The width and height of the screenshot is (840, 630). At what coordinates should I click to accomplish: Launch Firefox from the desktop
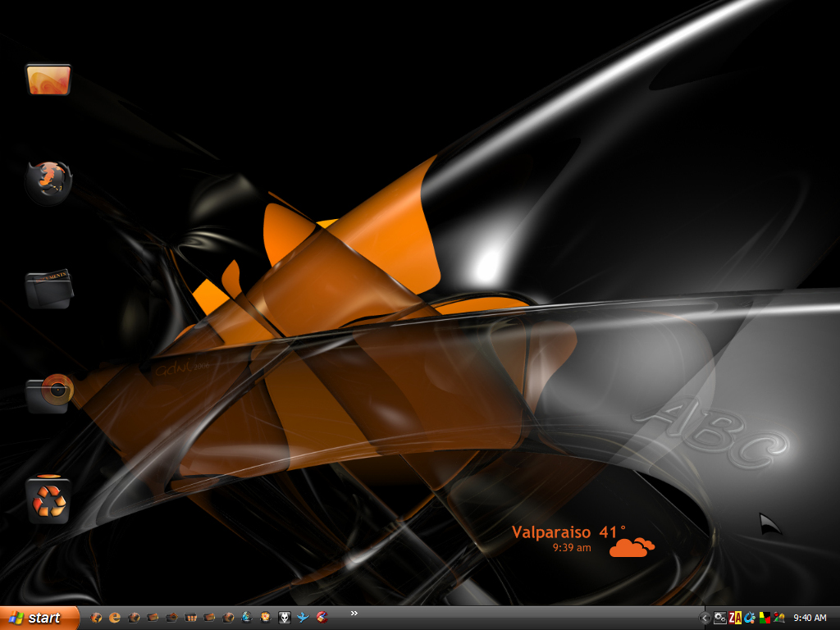point(49,180)
